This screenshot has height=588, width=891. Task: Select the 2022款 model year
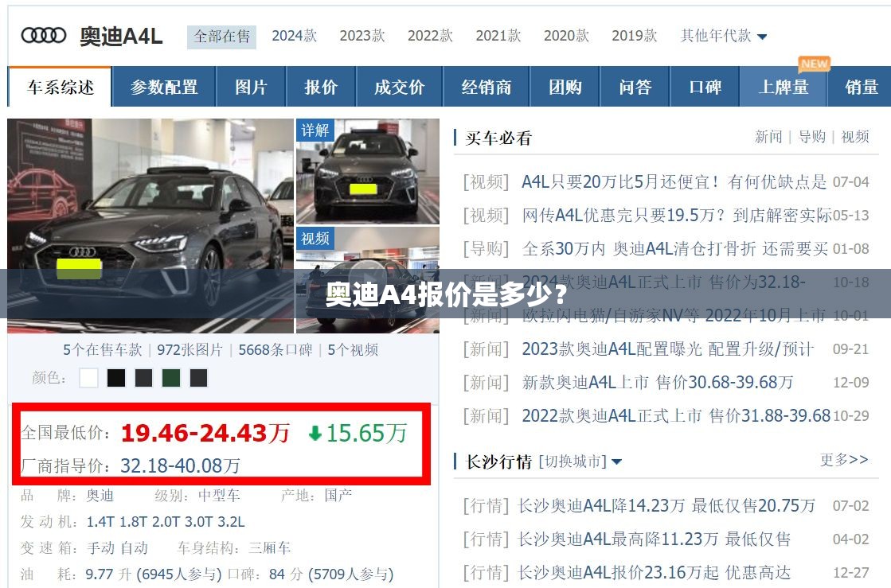pyautogui.click(x=430, y=36)
